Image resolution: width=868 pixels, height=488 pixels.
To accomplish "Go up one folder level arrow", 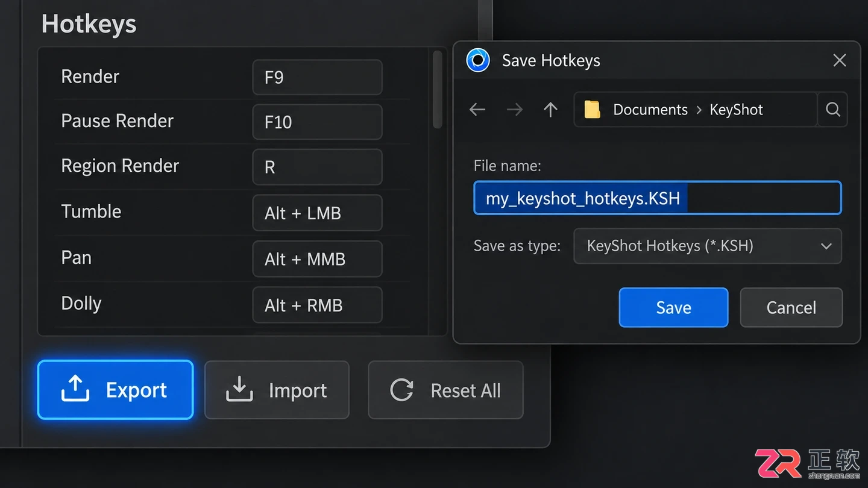I will (550, 109).
